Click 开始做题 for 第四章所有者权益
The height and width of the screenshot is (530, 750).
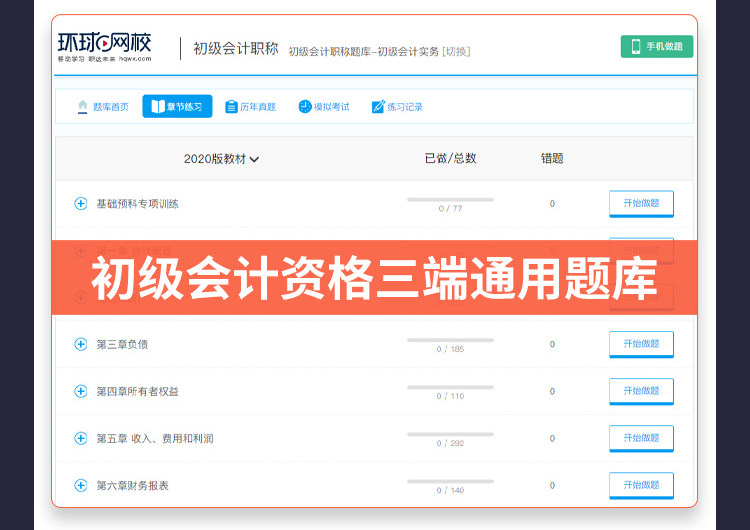[641, 391]
